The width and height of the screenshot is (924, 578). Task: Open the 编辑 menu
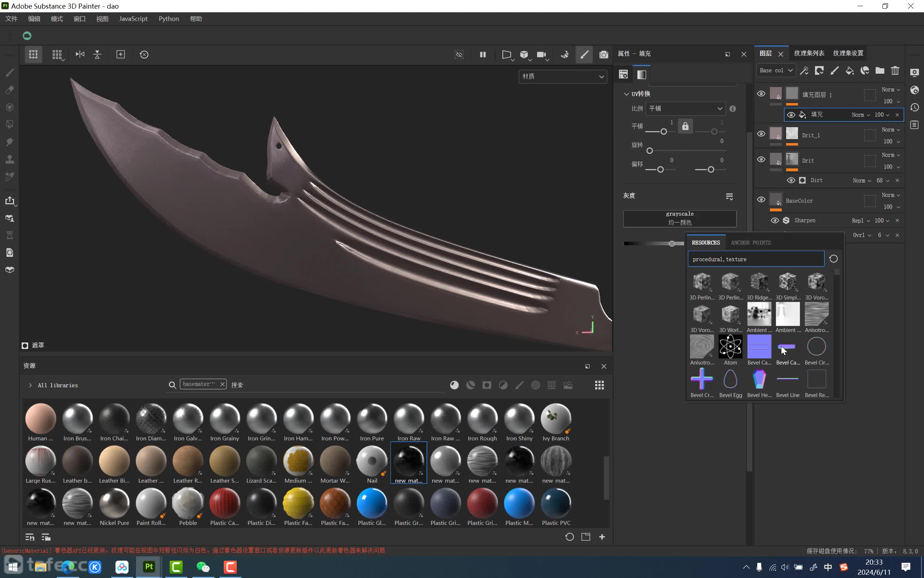[34, 19]
